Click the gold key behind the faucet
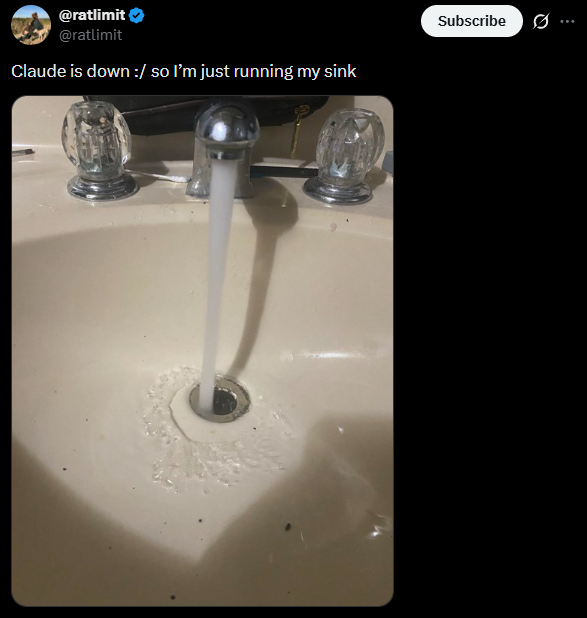Viewport: 587px width, 618px height. tap(298, 130)
